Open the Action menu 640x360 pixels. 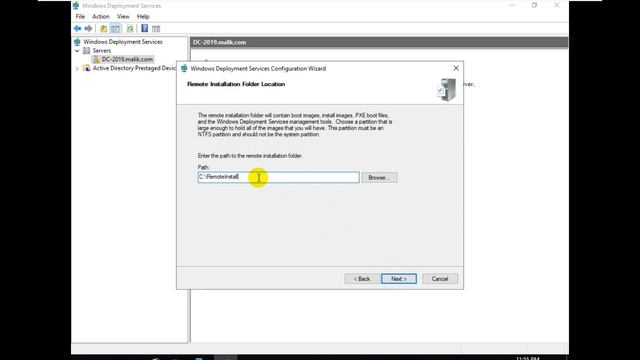tap(100, 16)
